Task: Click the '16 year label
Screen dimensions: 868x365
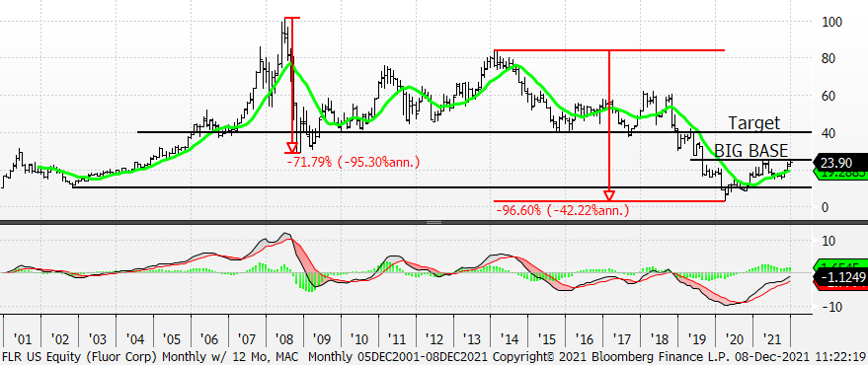Action: (x=584, y=338)
